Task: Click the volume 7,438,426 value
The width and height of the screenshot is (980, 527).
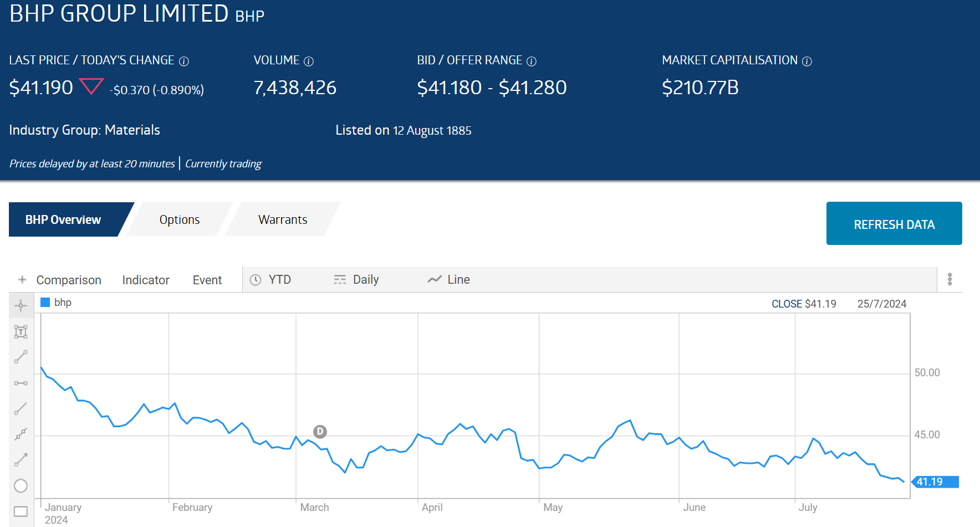Action: point(295,88)
